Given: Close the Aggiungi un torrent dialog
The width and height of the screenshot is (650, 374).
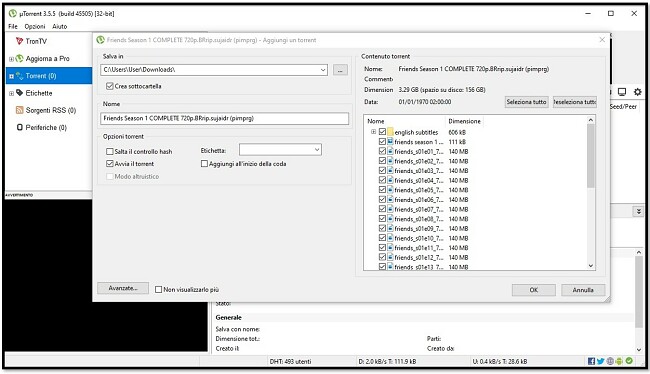Looking at the screenshot, I should pos(602,40).
